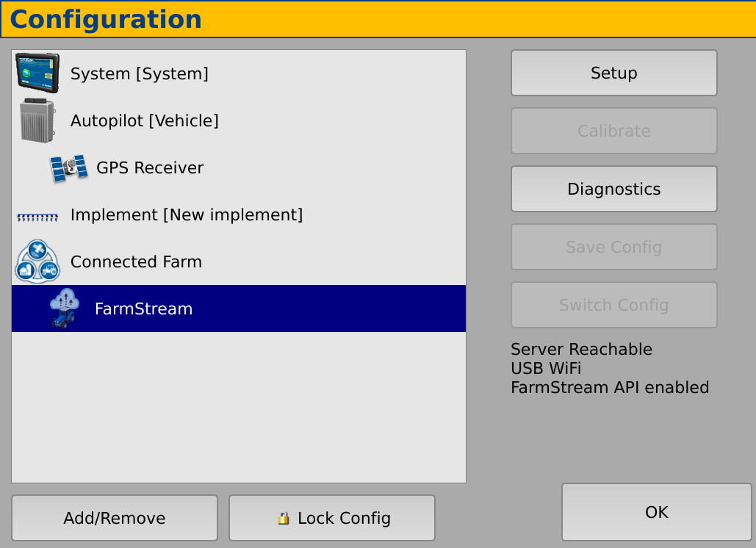Select the highlighted FarmStream entry

tap(239, 309)
